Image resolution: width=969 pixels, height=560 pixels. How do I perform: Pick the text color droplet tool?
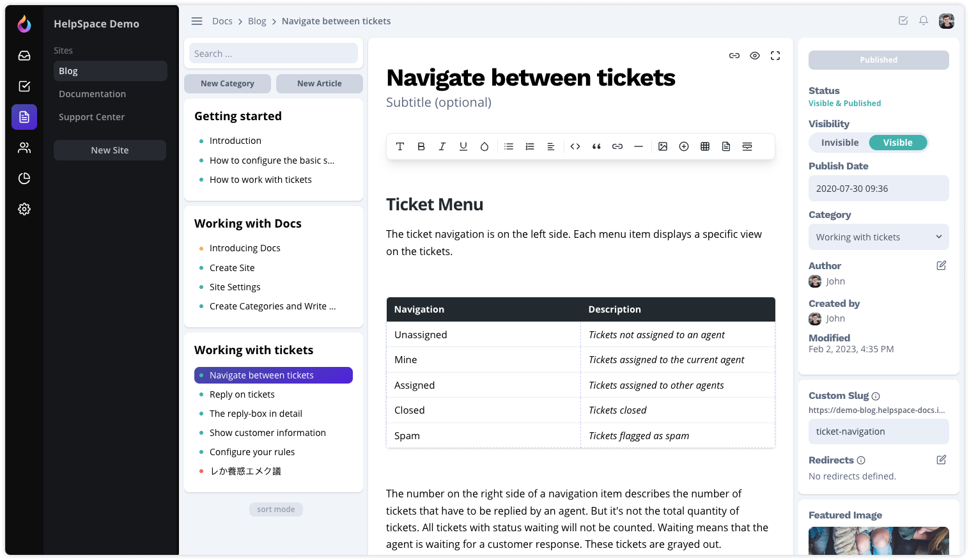tap(484, 146)
